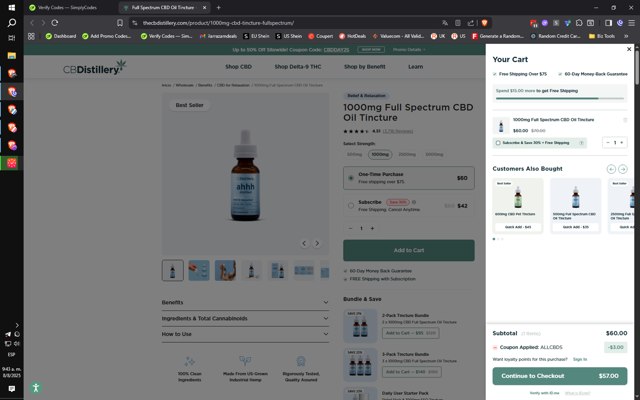Open info icon beside Subscribe & Save

[x=581, y=143]
